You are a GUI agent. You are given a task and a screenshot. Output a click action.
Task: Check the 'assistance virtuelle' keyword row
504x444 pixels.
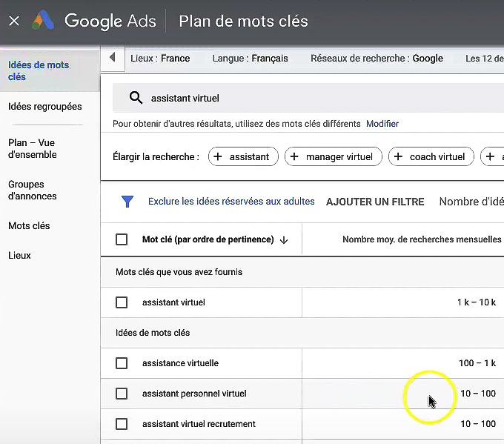pyautogui.click(x=122, y=363)
